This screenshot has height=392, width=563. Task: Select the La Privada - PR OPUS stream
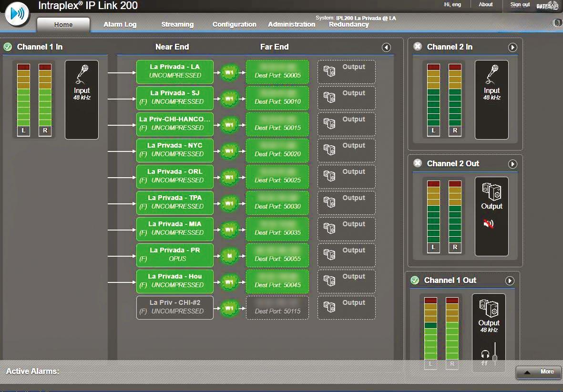[175, 255]
